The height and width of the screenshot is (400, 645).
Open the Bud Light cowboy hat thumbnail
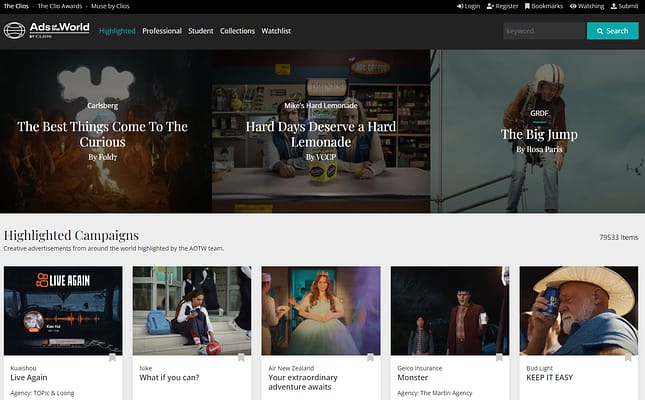pos(579,311)
